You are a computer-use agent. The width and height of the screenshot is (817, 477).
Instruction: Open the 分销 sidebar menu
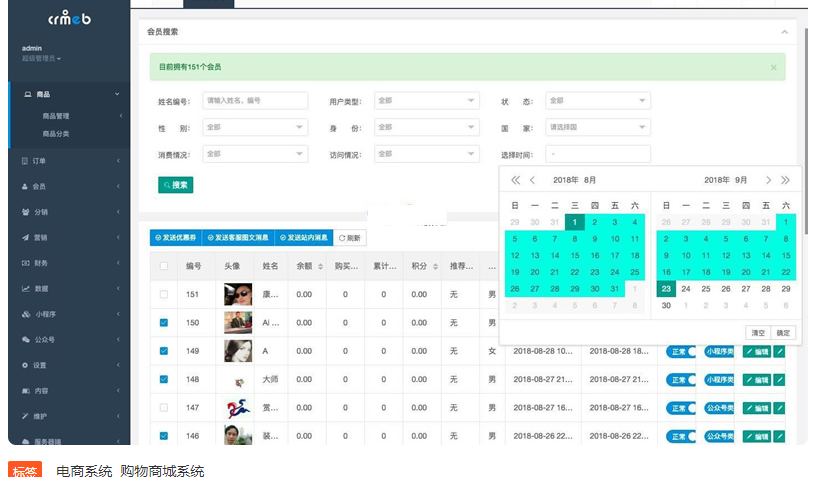pos(70,212)
